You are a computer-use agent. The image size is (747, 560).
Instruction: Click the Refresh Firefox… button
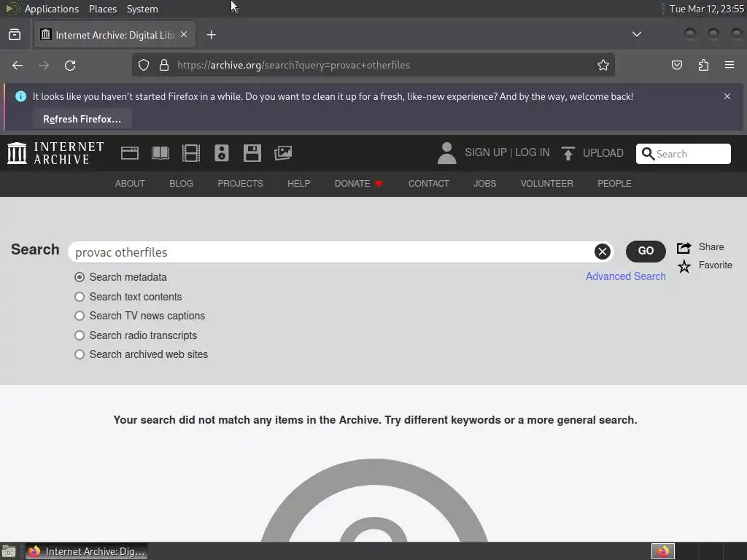click(82, 119)
